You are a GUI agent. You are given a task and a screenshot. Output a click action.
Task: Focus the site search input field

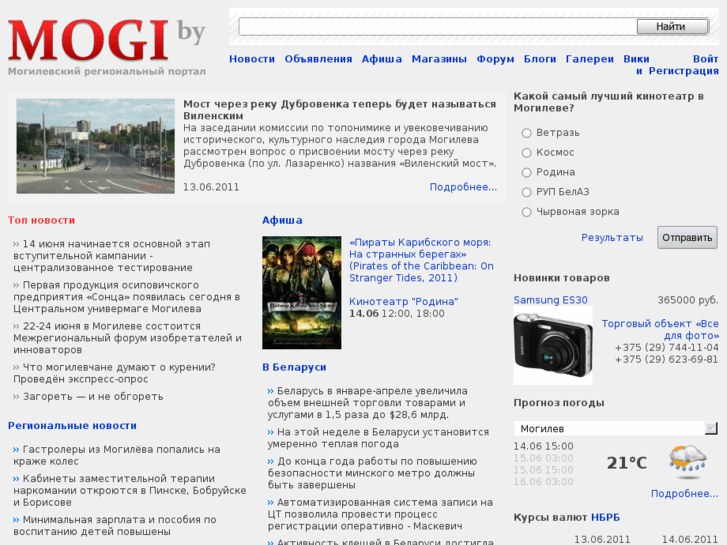tap(438, 26)
